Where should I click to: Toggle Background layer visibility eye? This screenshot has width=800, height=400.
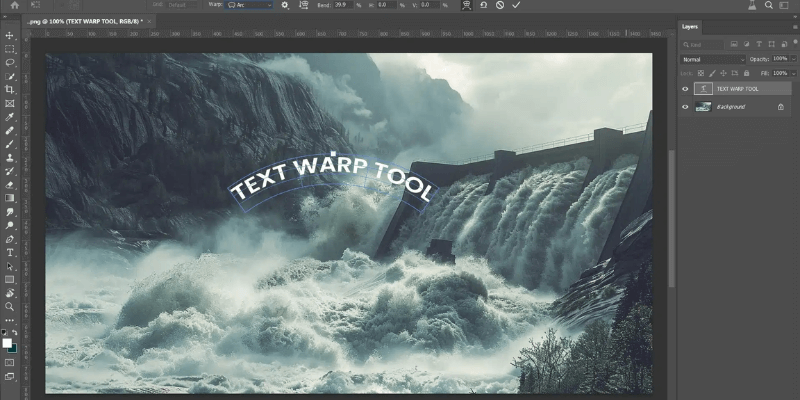pos(685,106)
